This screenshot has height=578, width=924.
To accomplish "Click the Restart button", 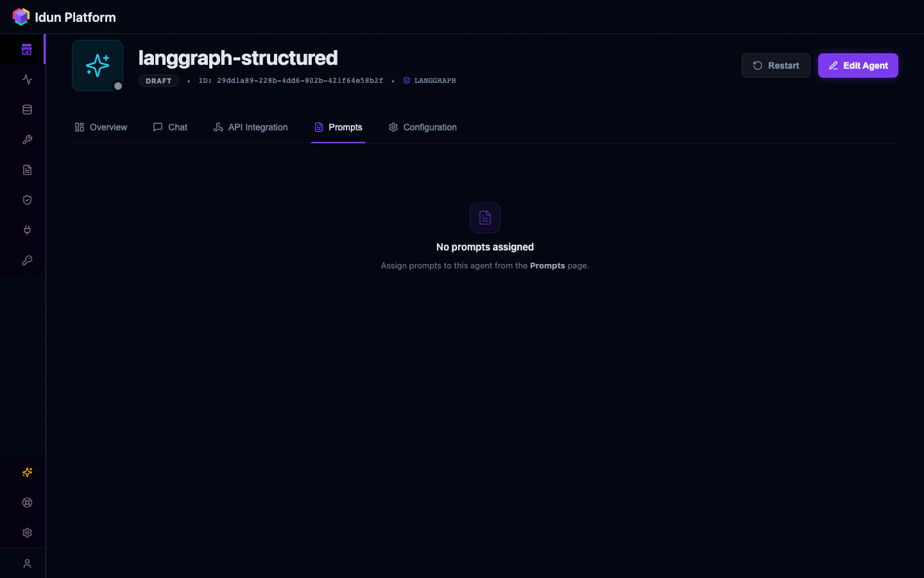I will [776, 66].
